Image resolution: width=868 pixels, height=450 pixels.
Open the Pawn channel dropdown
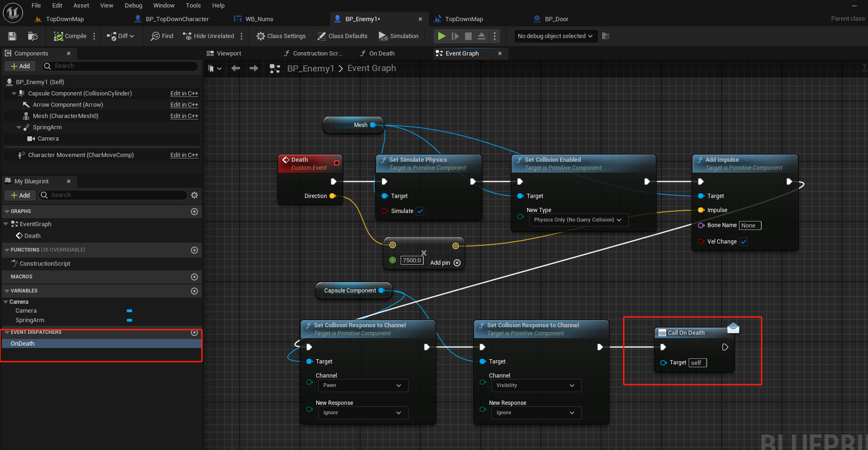click(363, 386)
